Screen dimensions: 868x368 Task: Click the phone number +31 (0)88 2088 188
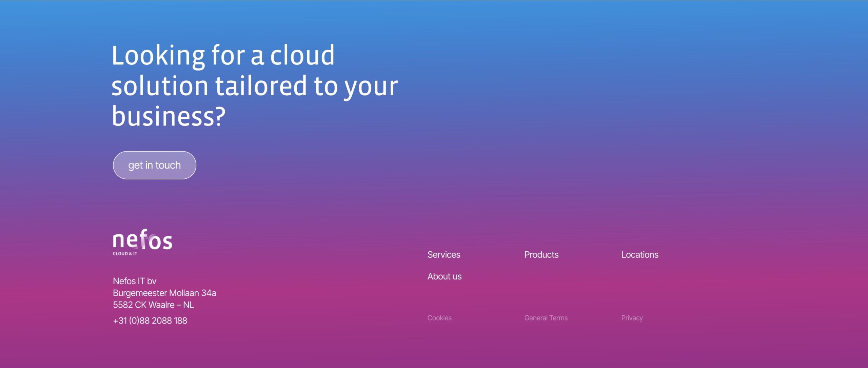[x=150, y=321]
